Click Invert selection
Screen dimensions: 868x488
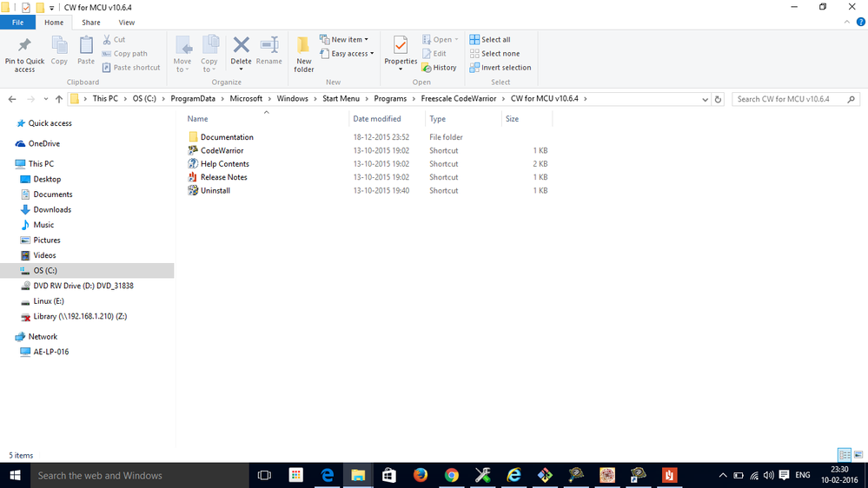pyautogui.click(x=500, y=68)
